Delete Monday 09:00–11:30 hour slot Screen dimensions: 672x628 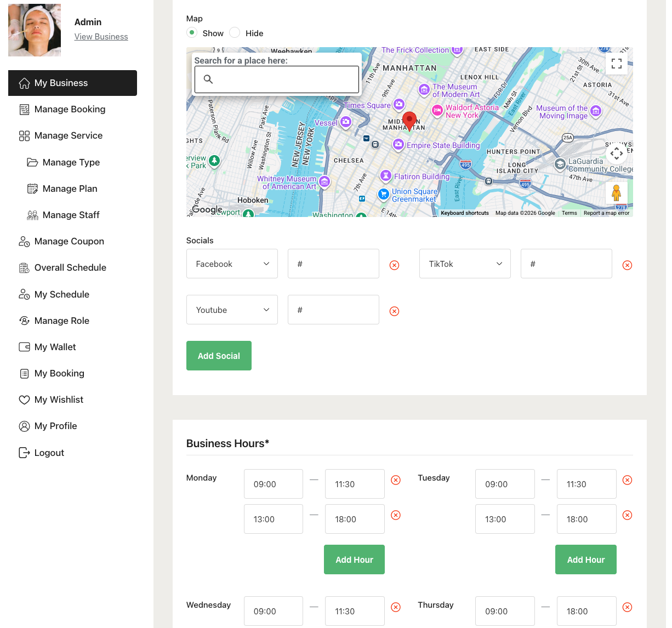click(396, 480)
